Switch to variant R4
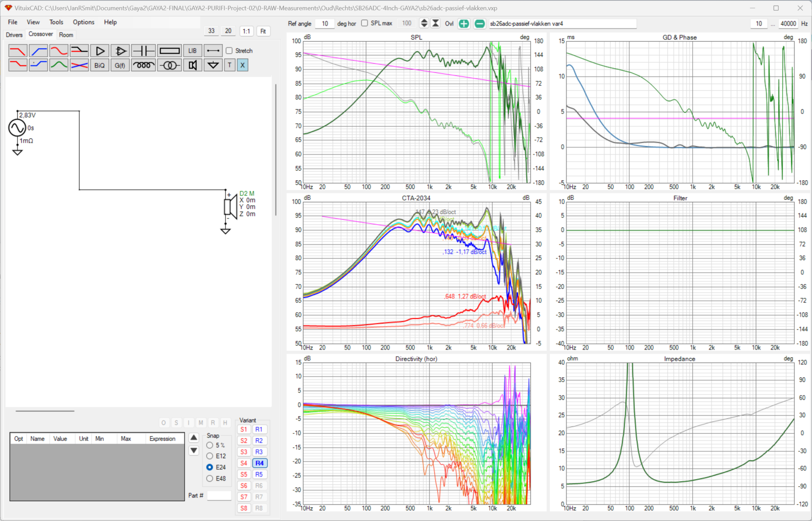The image size is (812, 521). click(259, 463)
